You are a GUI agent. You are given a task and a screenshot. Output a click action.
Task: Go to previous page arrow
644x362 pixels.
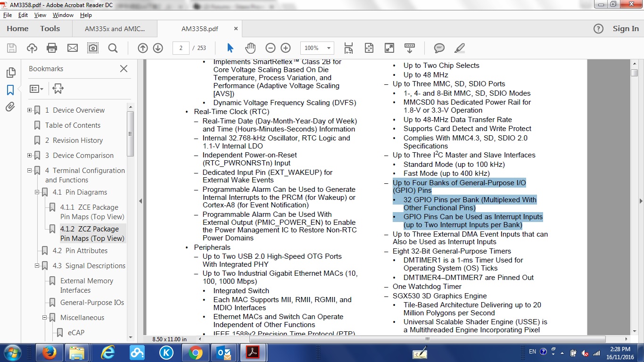[x=143, y=48]
